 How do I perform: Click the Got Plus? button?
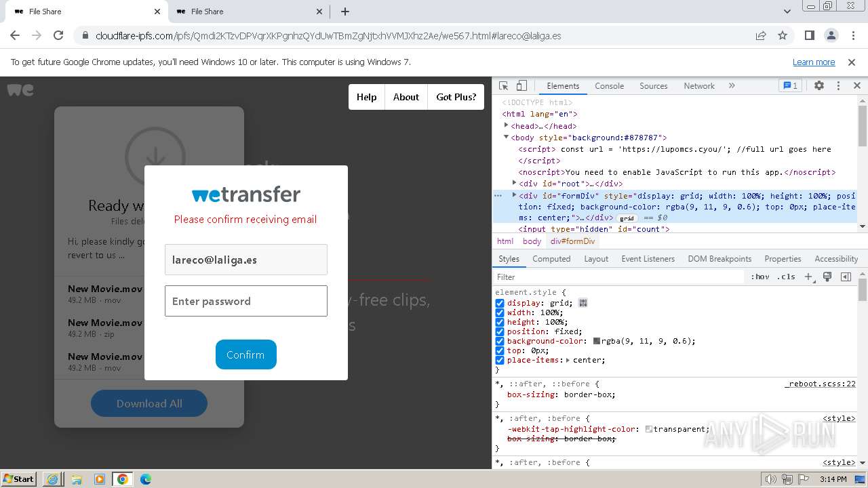(456, 97)
